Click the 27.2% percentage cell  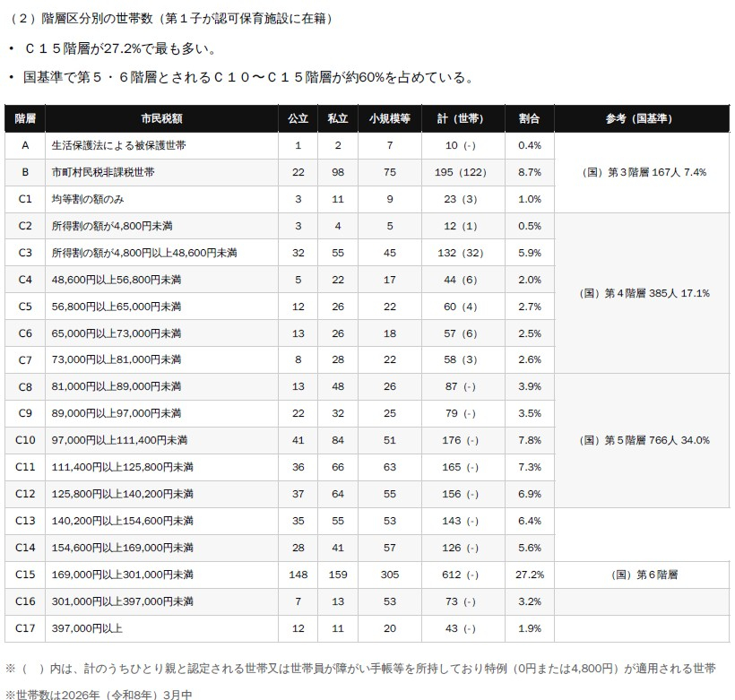[x=530, y=575]
